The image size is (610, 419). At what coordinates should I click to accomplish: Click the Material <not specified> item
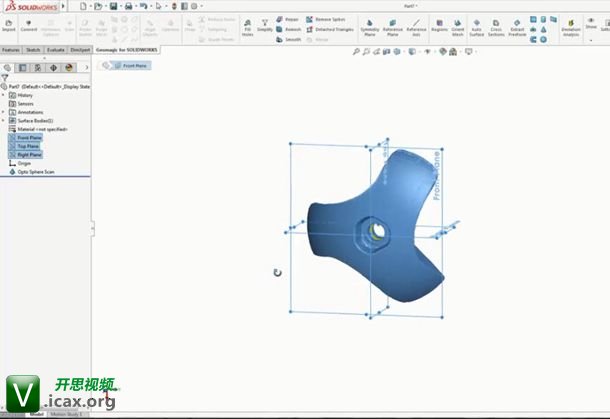click(x=38, y=129)
